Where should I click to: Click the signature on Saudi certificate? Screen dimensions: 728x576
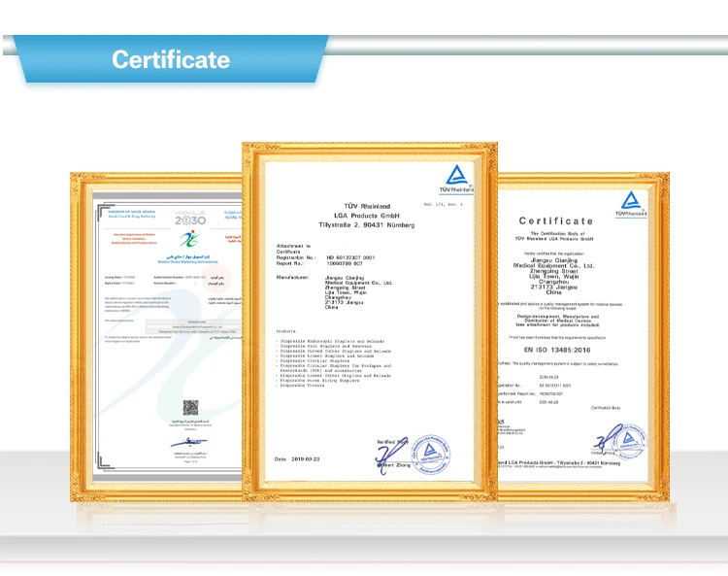pos(189,442)
